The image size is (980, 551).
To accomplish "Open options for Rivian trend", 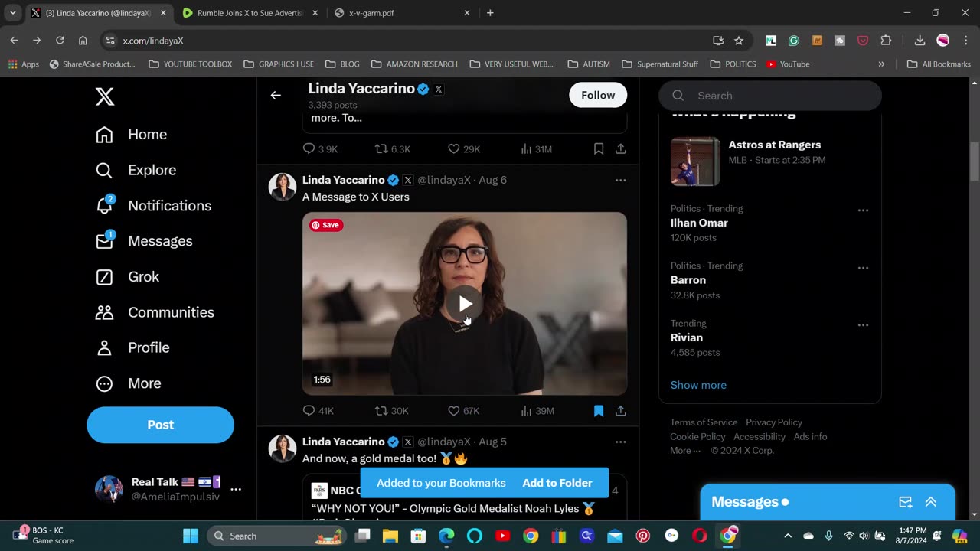I will (x=863, y=325).
